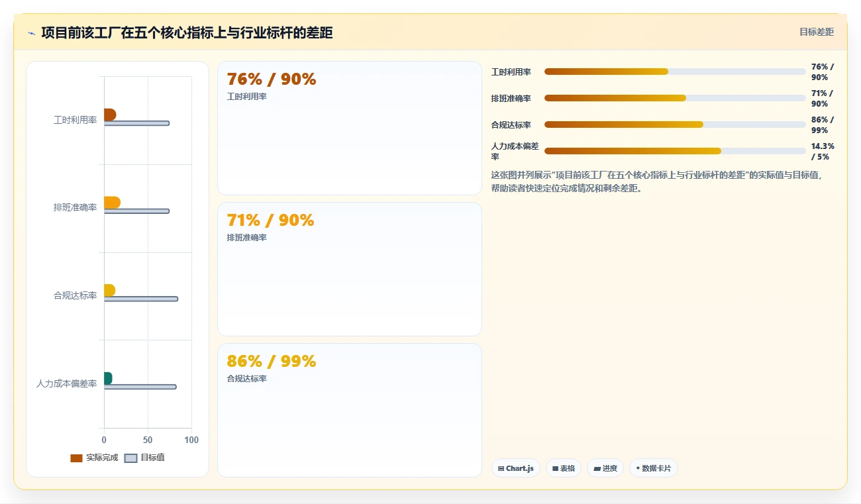Screen dimensions: 861x504
Task: Click the 排班准确率 progress bar
Action: [675, 98]
